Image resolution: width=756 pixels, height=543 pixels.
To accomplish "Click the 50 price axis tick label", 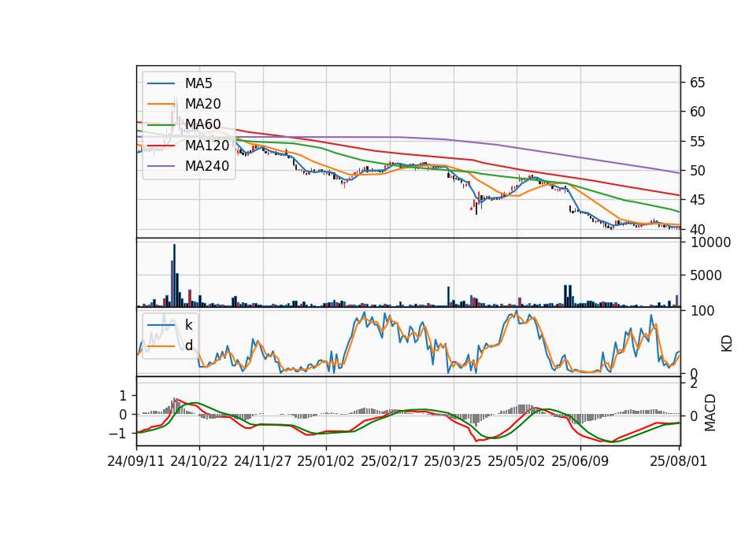I will point(697,171).
